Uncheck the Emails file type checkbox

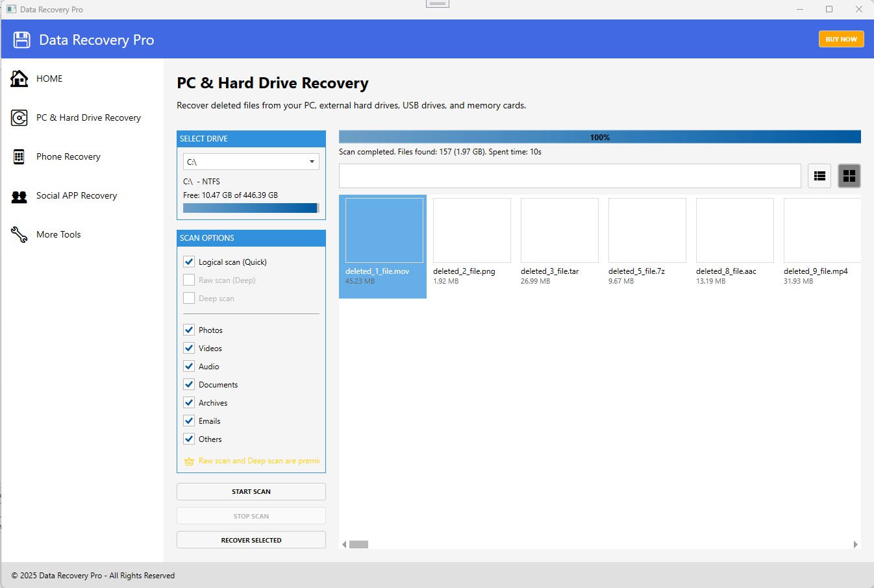(x=189, y=421)
